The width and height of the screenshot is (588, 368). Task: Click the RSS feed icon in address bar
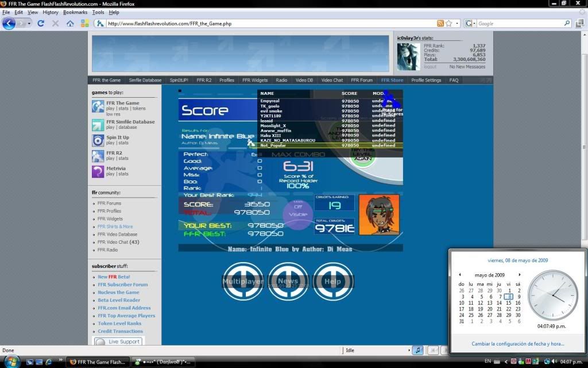pos(440,24)
